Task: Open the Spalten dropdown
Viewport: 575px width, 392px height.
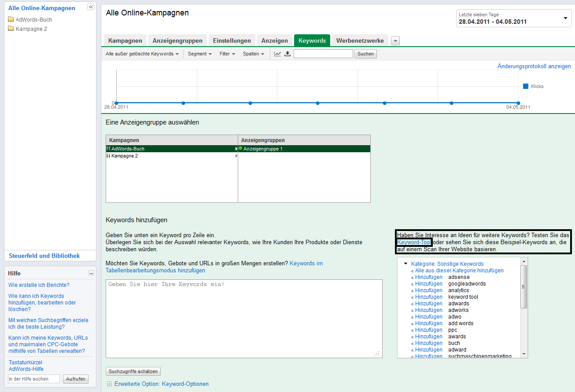Action: pos(254,54)
